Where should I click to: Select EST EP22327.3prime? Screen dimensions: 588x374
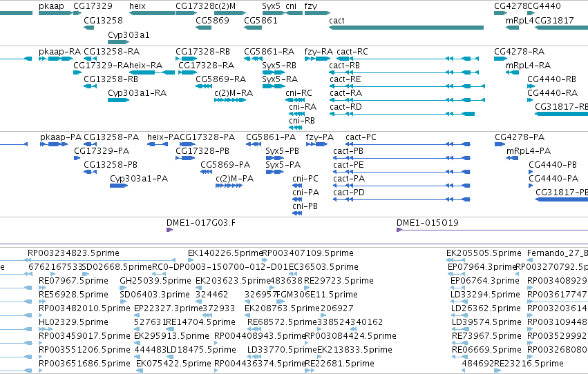point(138,315)
